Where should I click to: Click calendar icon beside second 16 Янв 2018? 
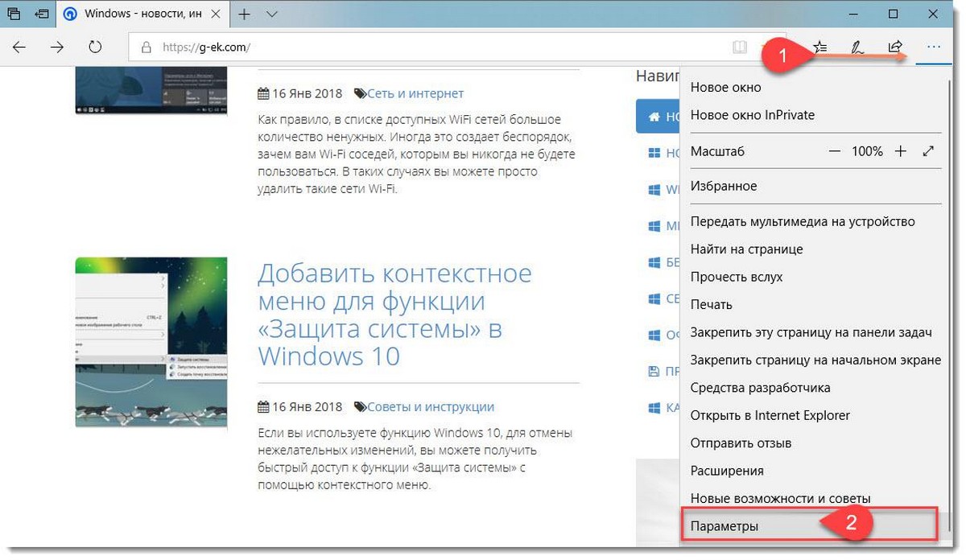point(262,407)
